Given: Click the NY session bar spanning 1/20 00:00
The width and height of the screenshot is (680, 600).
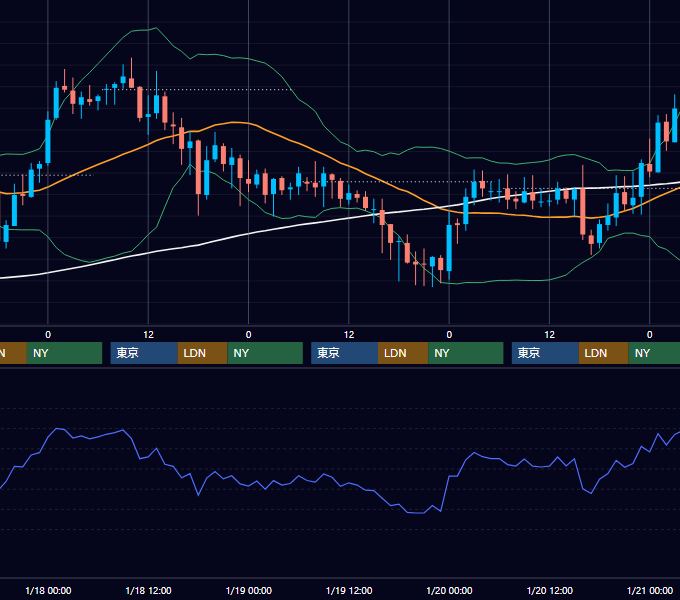Looking at the screenshot, I should [466, 353].
